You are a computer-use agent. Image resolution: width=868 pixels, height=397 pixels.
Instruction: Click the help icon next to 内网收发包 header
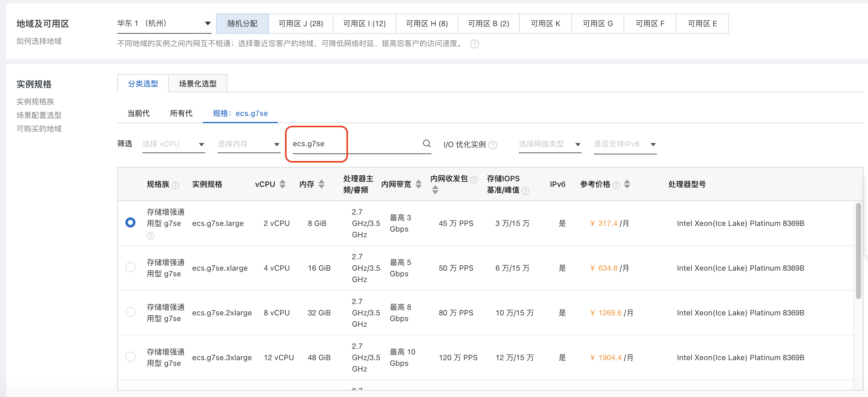[x=474, y=180]
